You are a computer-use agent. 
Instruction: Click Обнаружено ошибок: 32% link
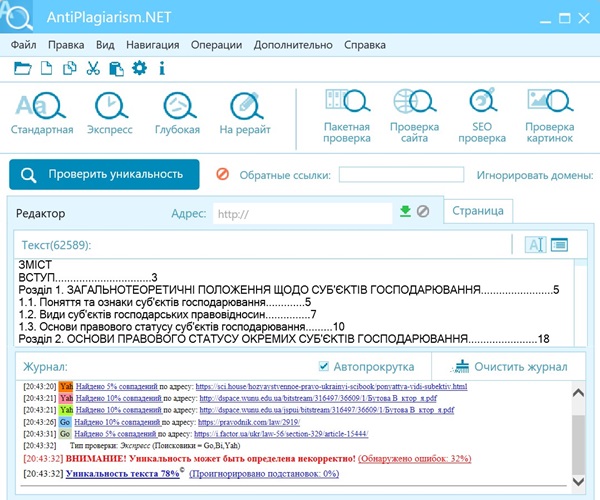click(x=415, y=458)
